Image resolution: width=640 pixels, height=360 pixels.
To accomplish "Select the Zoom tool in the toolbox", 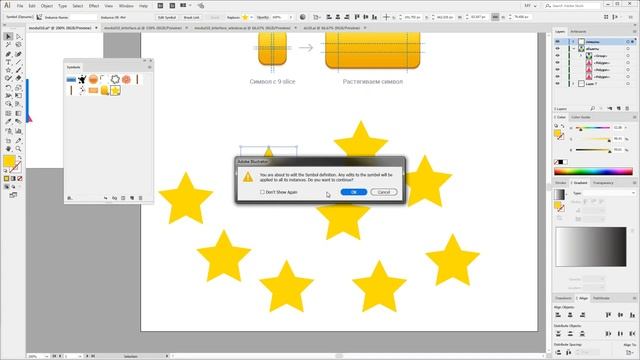I will [18, 149].
